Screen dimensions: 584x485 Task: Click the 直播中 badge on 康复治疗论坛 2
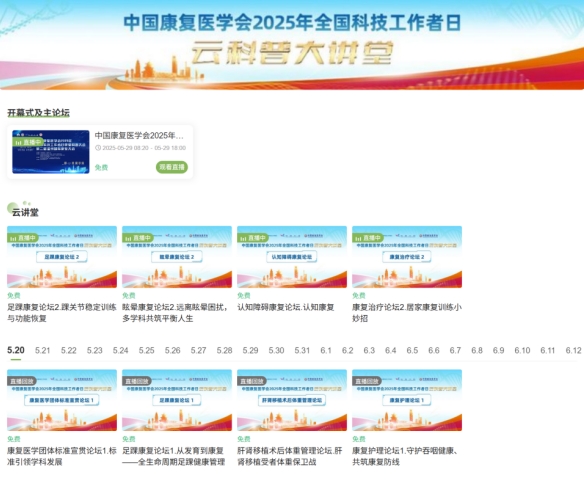coord(369,238)
